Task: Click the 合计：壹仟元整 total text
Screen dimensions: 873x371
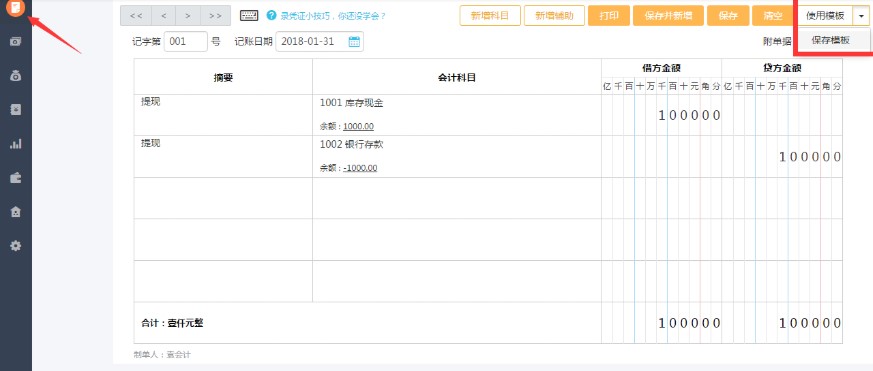Action: pos(172,323)
